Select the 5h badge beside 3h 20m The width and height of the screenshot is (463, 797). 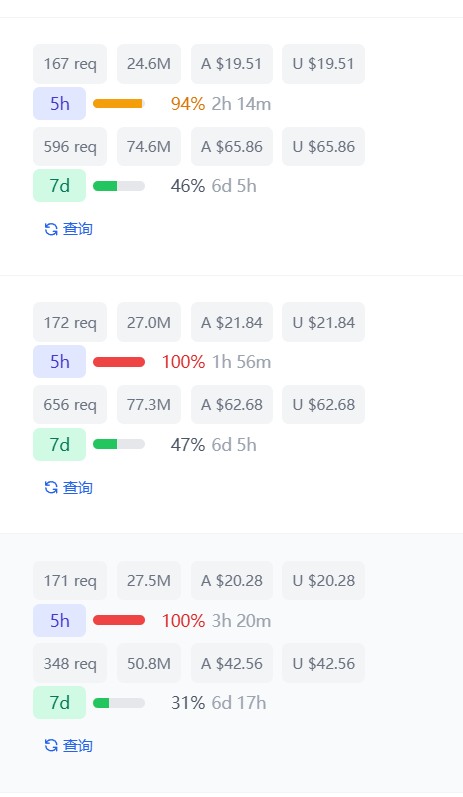coord(59,621)
